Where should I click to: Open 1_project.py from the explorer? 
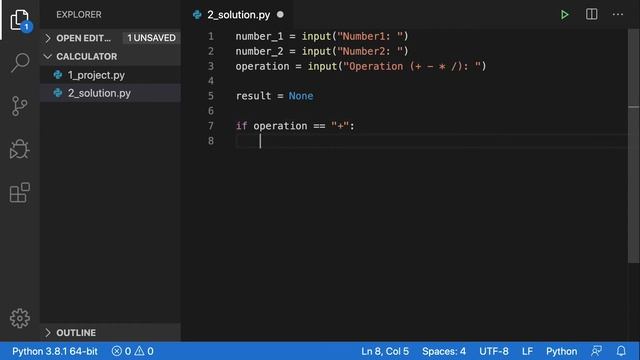(96, 75)
